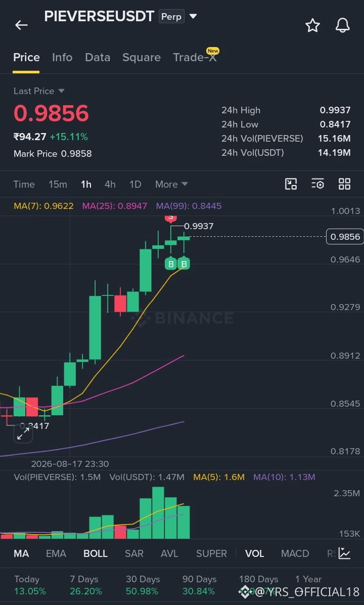Tap the MA(25) value label
Screen dimensions: 364x605
115,206
